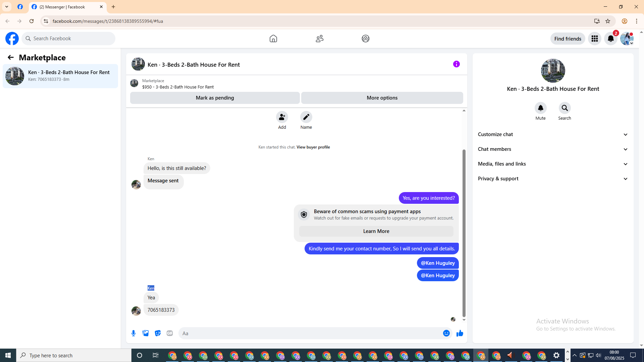Viewport: 644px width, 362px height.
Task: Expand Media, files and links section
Action: (x=553, y=164)
